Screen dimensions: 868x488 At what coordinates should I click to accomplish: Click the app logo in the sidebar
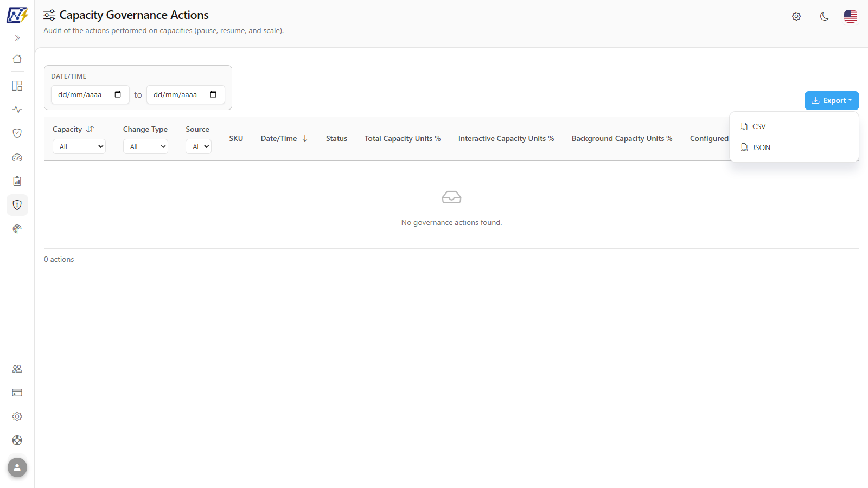point(17,15)
